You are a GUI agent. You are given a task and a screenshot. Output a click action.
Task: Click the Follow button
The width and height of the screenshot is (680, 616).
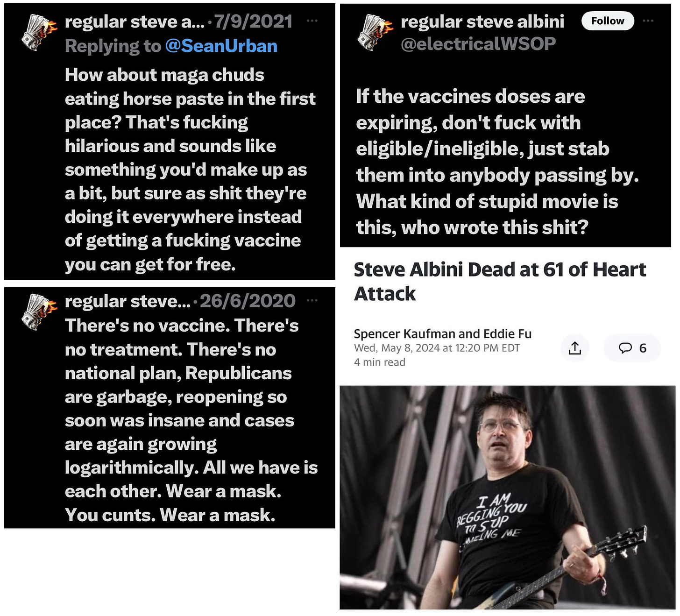(x=607, y=21)
